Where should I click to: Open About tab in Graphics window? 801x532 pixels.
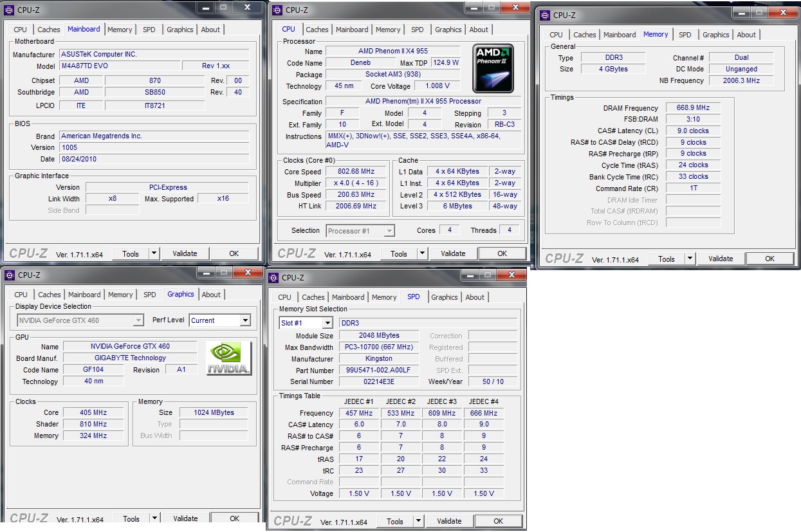(211, 295)
